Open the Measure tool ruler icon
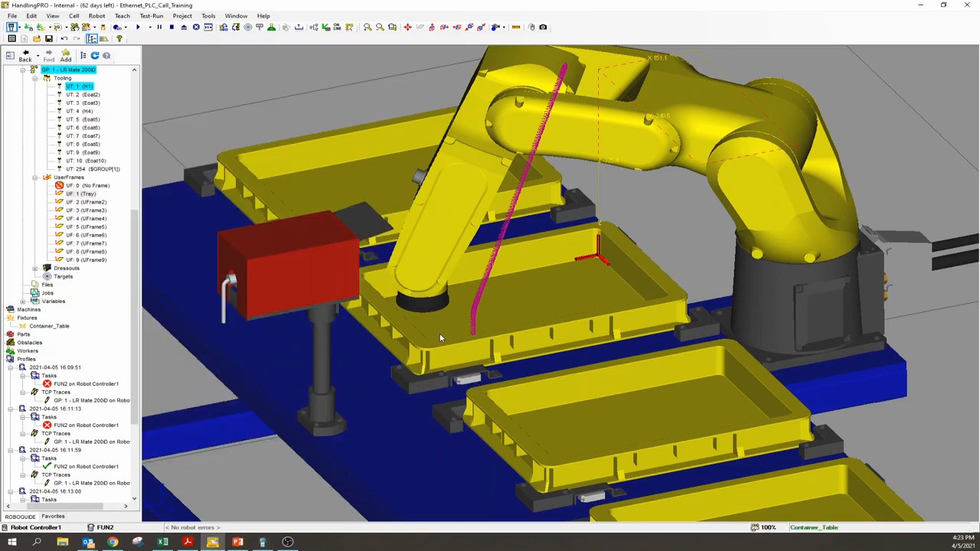Screen dimensions: 980x551 click(516, 28)
